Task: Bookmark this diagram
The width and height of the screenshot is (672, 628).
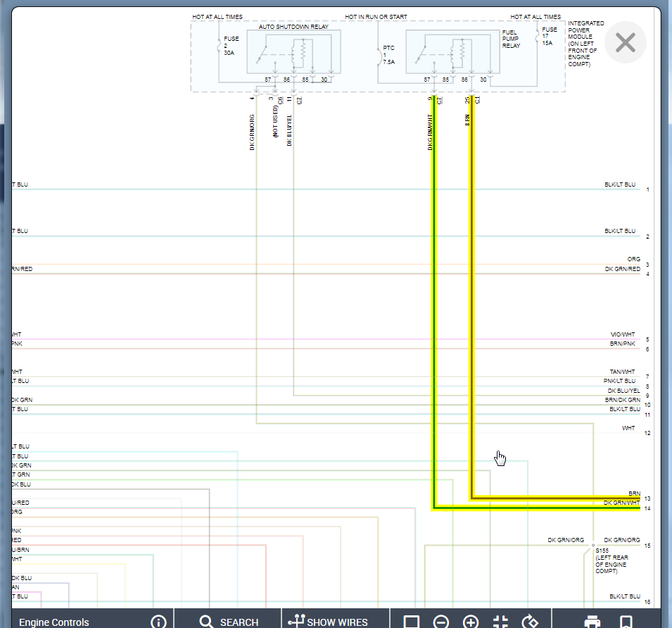Action: pyautogui.click(x=626, y=622)
